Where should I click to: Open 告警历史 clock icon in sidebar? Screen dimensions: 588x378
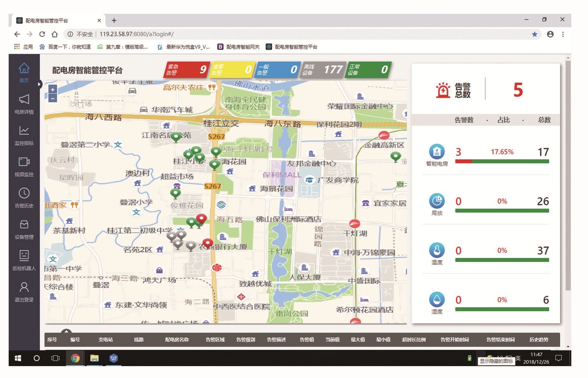click(x=24, y=193)
